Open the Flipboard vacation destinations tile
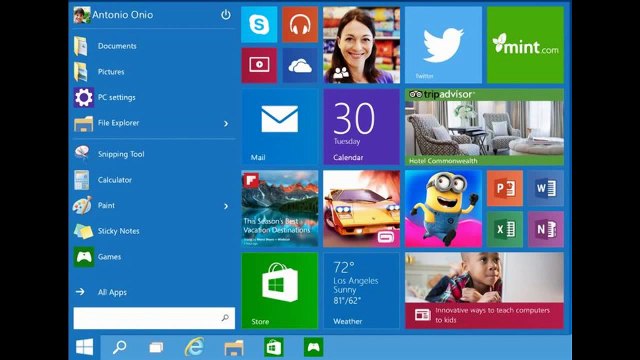 coord(280,209)
